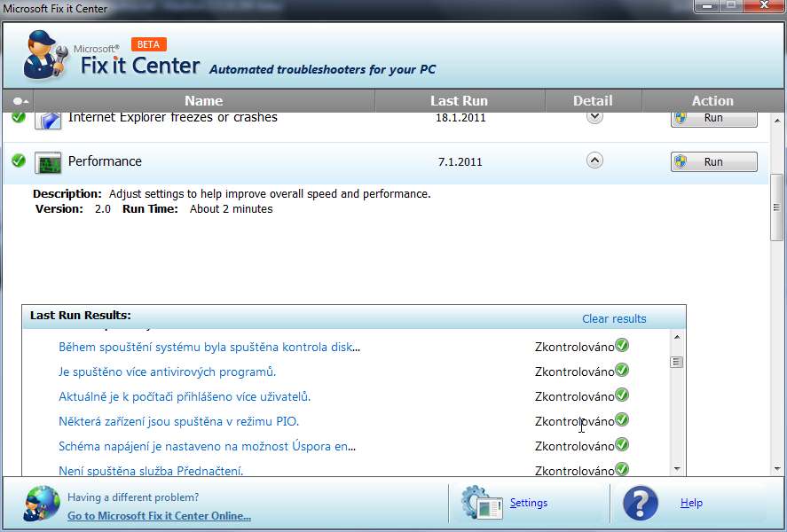Click the blue question mark Help icon
Screen dimensions: 787x532
(640, 503)
